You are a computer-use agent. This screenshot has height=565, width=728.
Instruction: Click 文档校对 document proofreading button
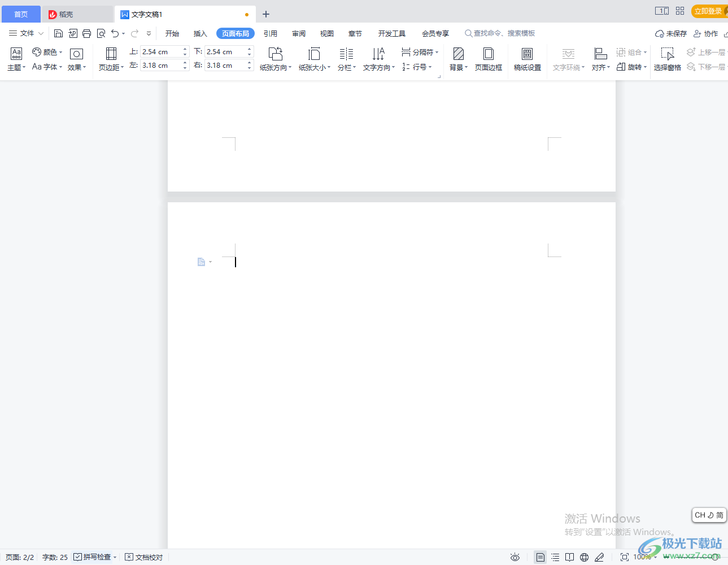143,557
